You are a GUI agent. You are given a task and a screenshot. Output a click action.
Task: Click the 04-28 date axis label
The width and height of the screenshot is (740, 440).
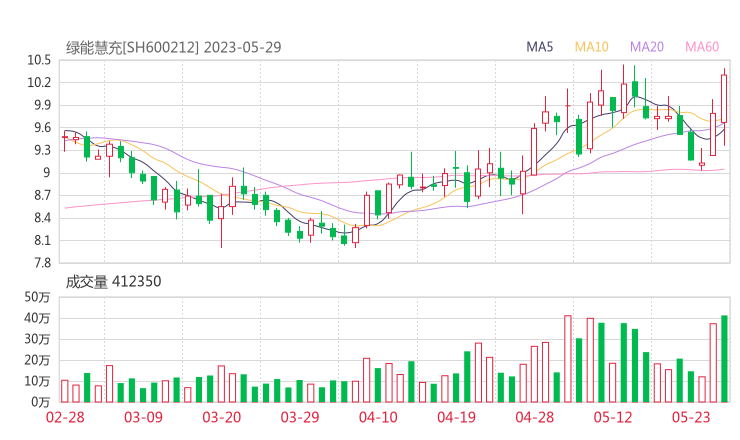(534, 417)
